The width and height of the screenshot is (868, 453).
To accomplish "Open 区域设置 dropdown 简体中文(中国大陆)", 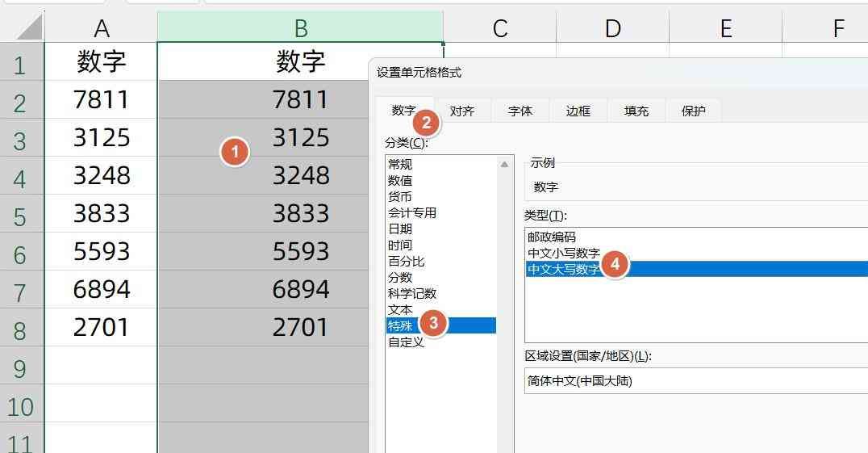I will [696, 380].
